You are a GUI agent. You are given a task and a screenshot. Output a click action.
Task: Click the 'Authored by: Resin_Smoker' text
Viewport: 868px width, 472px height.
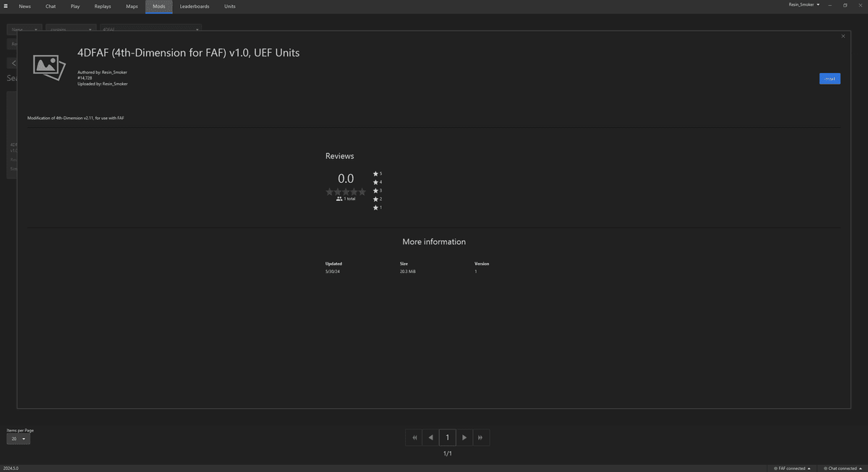(x=102, y=72)
